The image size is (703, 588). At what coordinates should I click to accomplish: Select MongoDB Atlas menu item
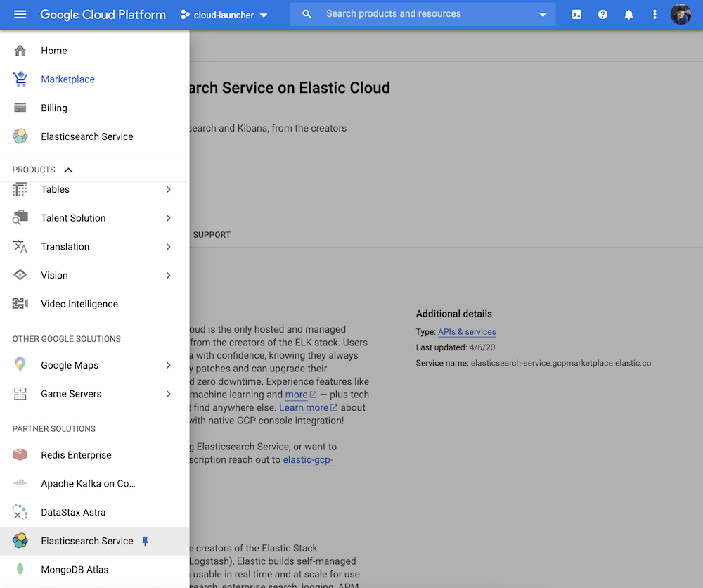tap(95, 570)
